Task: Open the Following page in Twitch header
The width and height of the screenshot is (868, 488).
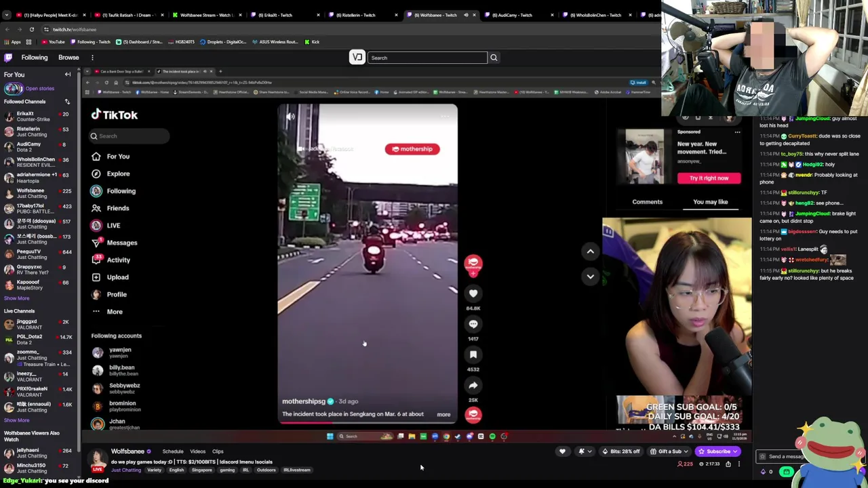Action: coord(35,58)
